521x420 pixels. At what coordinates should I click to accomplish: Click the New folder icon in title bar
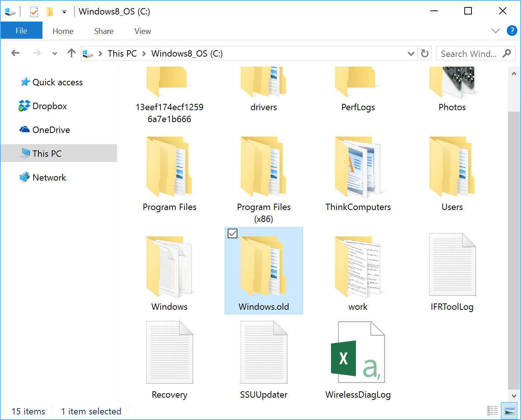pos(50,12)
